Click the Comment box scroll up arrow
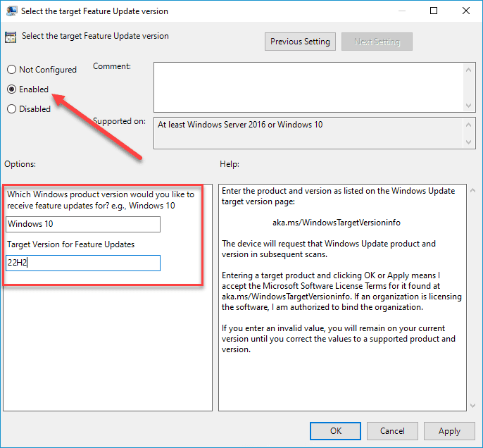This screenshot has width=483, height=448. pyautogui.click(x=468, y=70)
